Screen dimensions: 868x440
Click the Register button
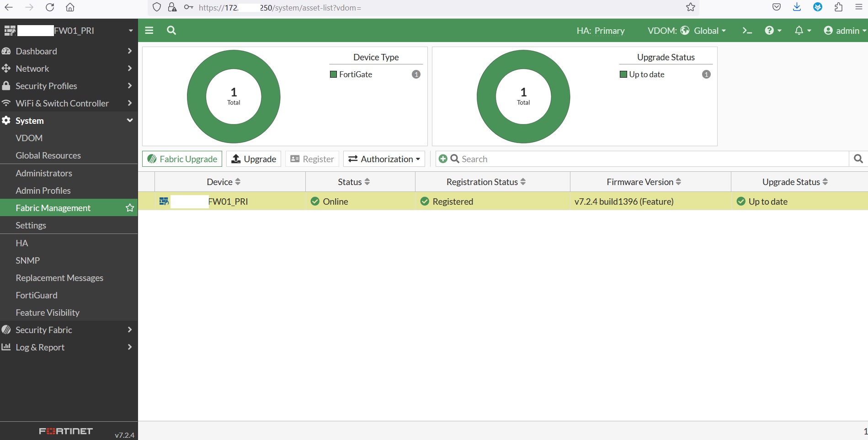pos(312,159)
